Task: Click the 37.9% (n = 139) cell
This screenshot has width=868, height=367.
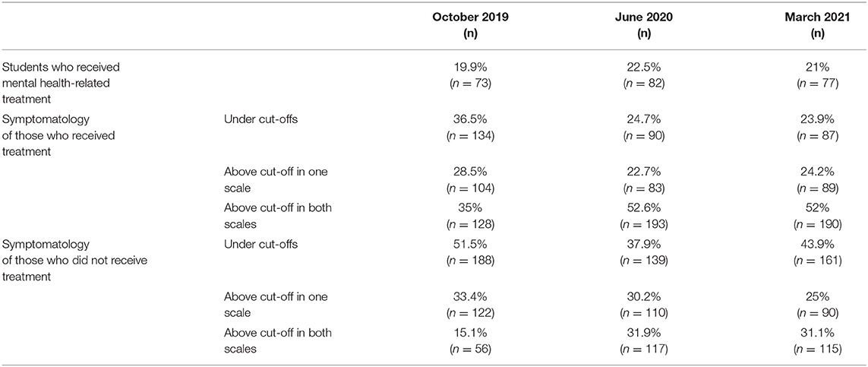Action: click(x=643, y=255)
